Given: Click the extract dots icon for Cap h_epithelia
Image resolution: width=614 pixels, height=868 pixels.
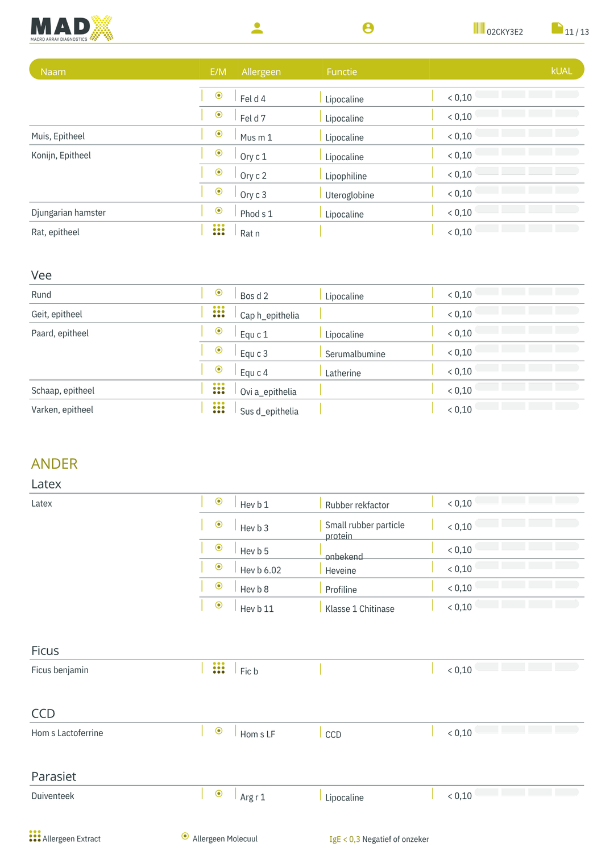Looking at the screenshot, I should (x=219, y=312).
